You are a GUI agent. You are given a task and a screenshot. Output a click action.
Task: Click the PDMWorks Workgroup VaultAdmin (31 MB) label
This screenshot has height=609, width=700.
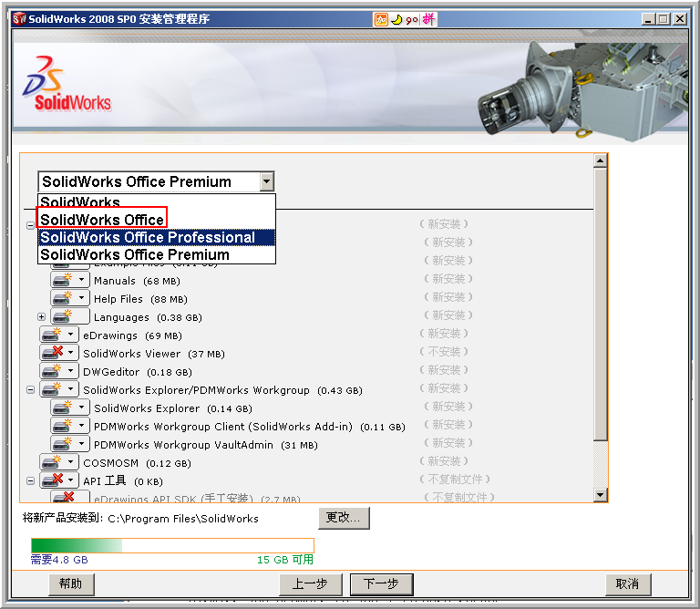pos(206,445)
